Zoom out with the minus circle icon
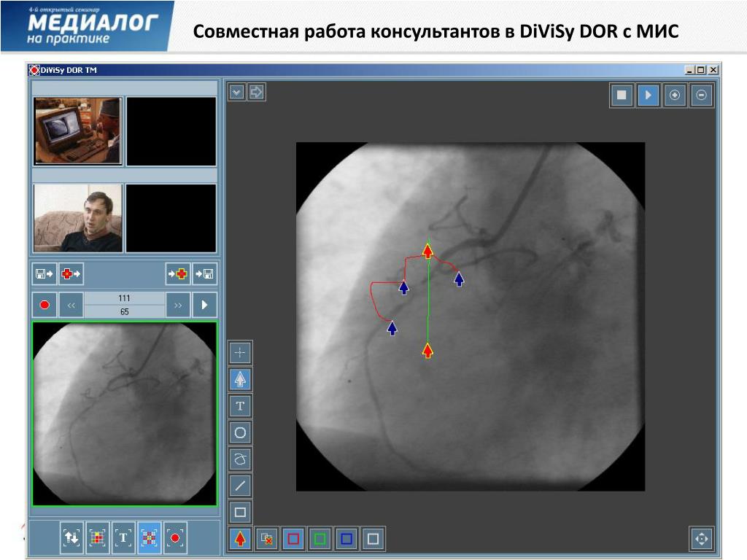The image size is (747, 560). [x=701, y=95]
